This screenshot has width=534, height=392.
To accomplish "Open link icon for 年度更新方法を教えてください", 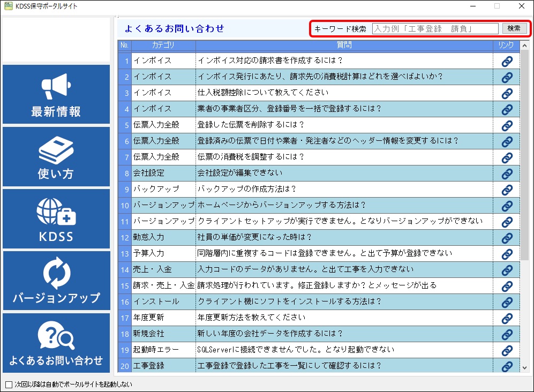I will pos(507,319).
